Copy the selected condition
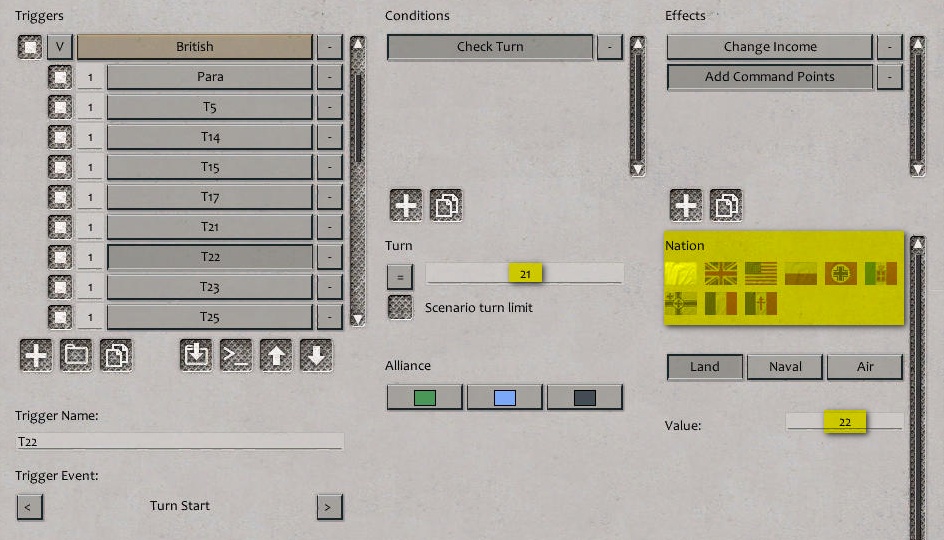Image resolution: width=944 pixels, height=540 pixels. pos(446,205)
